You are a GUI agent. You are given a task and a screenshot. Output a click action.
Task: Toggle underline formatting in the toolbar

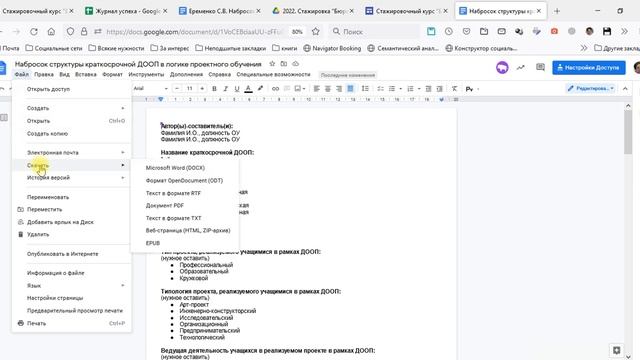(237, 89)
